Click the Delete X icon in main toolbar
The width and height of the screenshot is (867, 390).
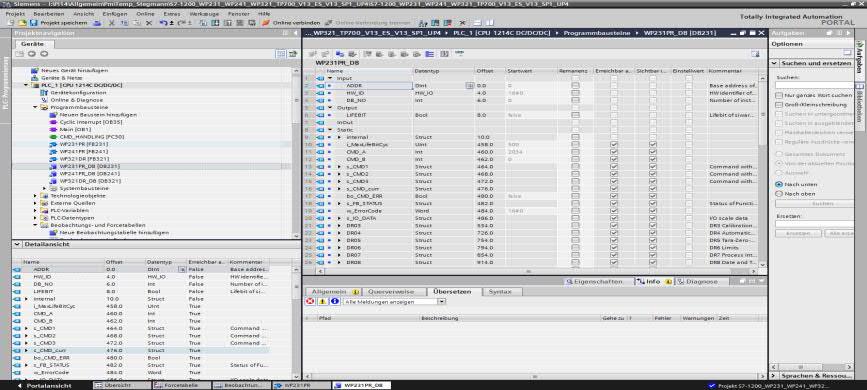[x=149, y=23]
